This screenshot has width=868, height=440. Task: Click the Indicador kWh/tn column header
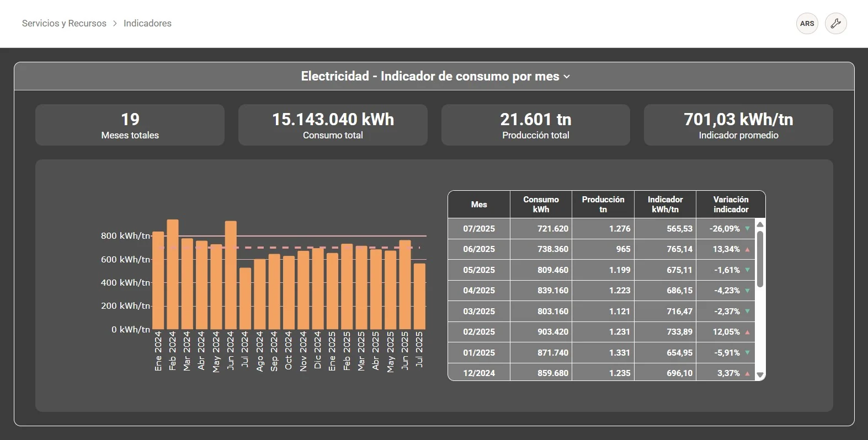tap(665, 205)
